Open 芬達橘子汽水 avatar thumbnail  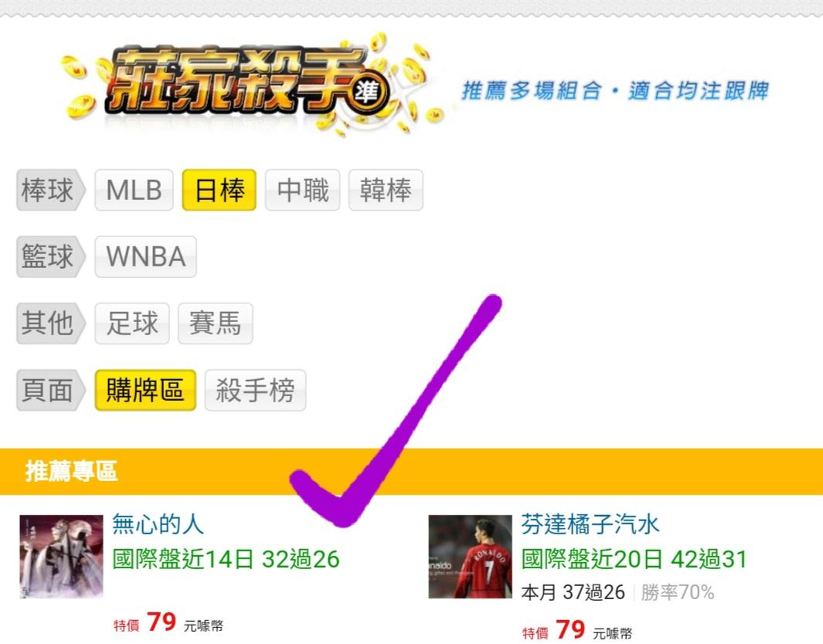pyautogui.click(x=470, y=557)
